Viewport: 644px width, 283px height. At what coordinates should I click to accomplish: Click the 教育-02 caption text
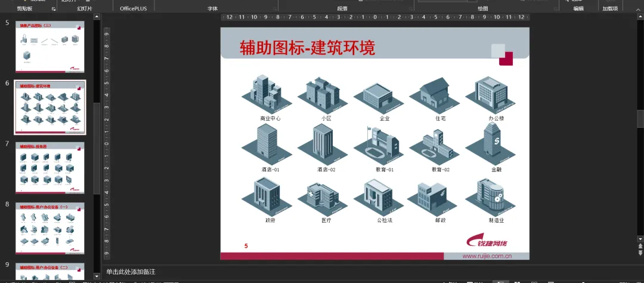(x=440, y=170)
